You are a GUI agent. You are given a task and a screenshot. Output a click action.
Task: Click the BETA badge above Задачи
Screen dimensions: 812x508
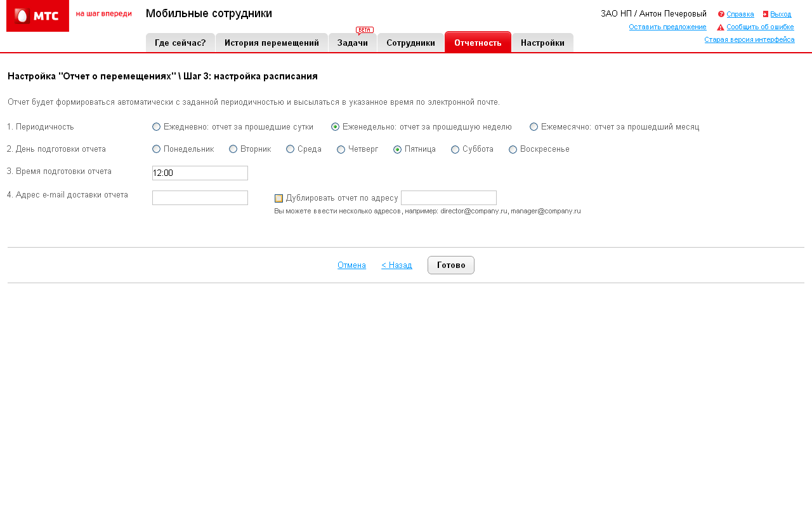pos(365,30)
